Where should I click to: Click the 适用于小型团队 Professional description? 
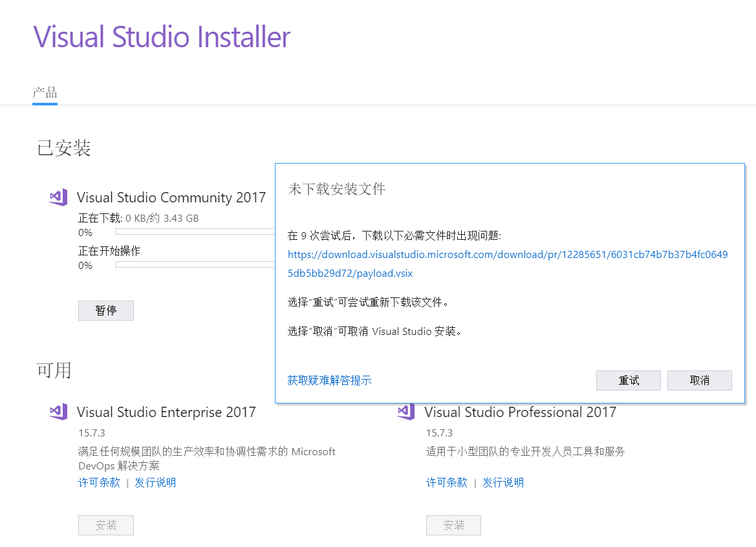525,451
